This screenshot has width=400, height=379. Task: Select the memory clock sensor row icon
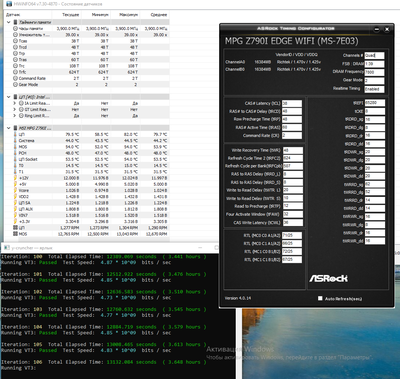pos(15,29)
